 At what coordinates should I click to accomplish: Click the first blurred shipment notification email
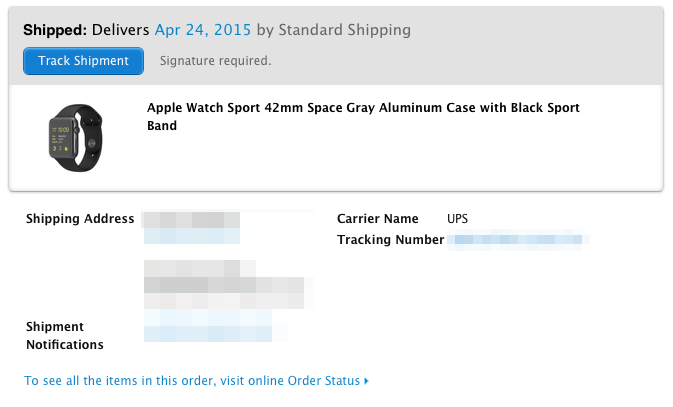[208, 318]
